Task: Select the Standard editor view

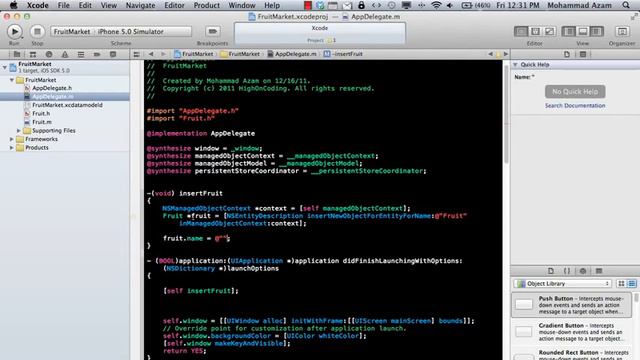Action: (521, 31)
